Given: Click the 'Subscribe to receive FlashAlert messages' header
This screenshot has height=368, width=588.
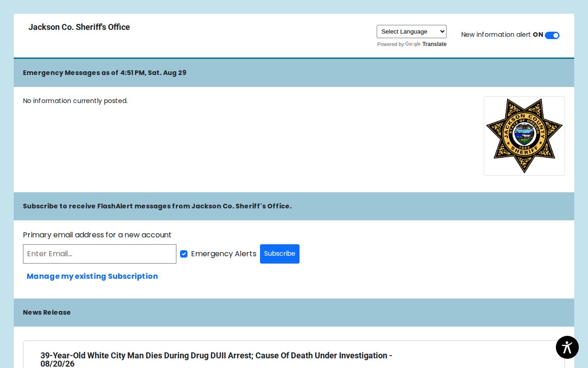Looking at the screenshot, I should tap(294, 206).
